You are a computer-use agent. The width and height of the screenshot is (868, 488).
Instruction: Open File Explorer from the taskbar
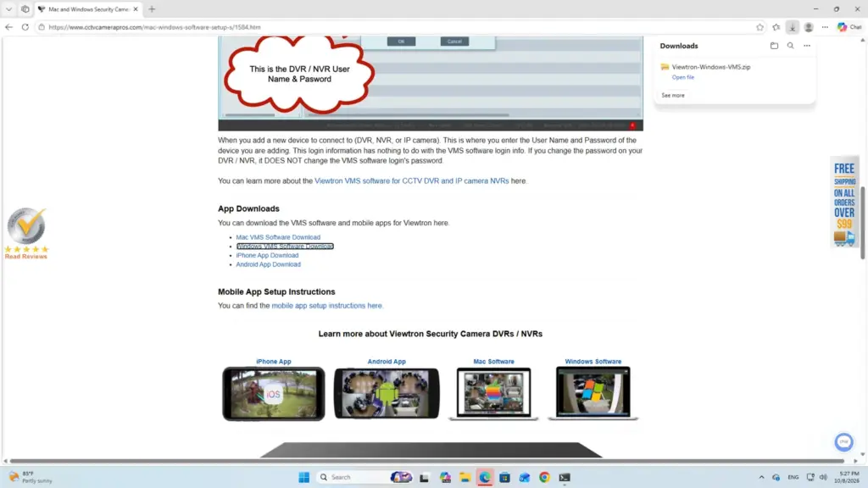(465, 477)
